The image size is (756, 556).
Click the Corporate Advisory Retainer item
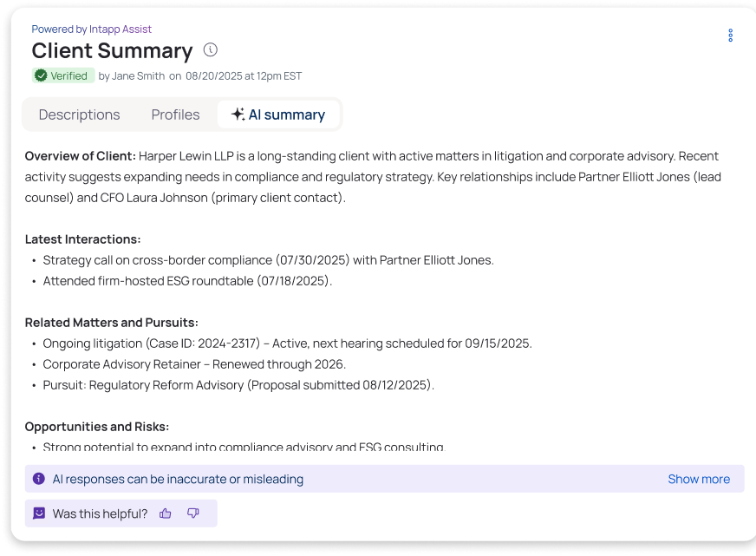click(x=193, y=364)
